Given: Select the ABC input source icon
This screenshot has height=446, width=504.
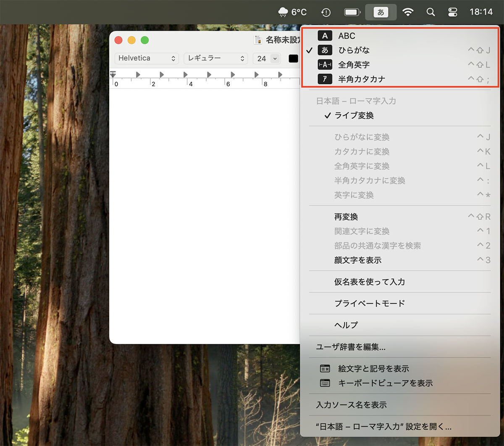Looking at the screenshot, I should tap(325, 36).
